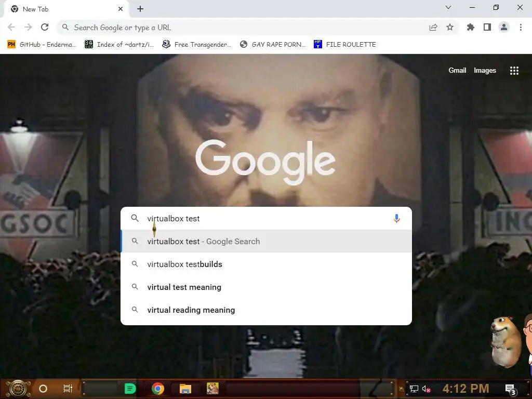Open the notification center with 3 alerts

[510, 389]
